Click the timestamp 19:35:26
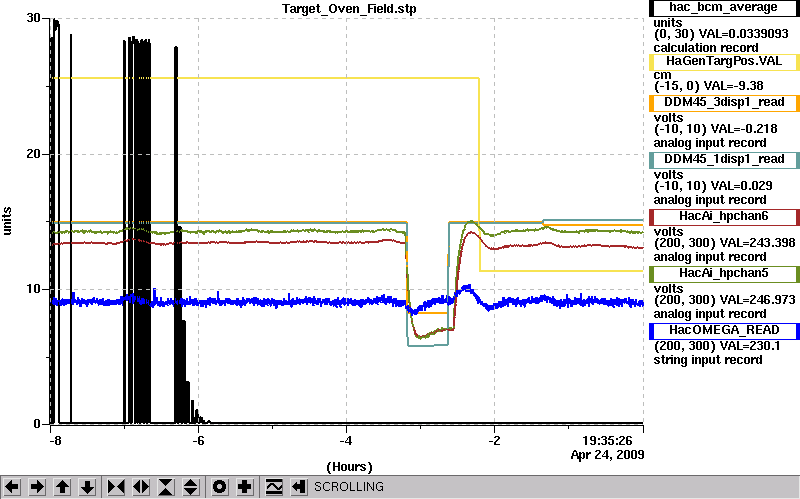Screen dimensions: 800x499 pyautogui.click(x=607, y=440)
